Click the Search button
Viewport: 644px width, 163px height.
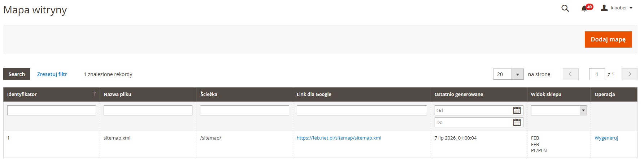(x=17, y=74)
